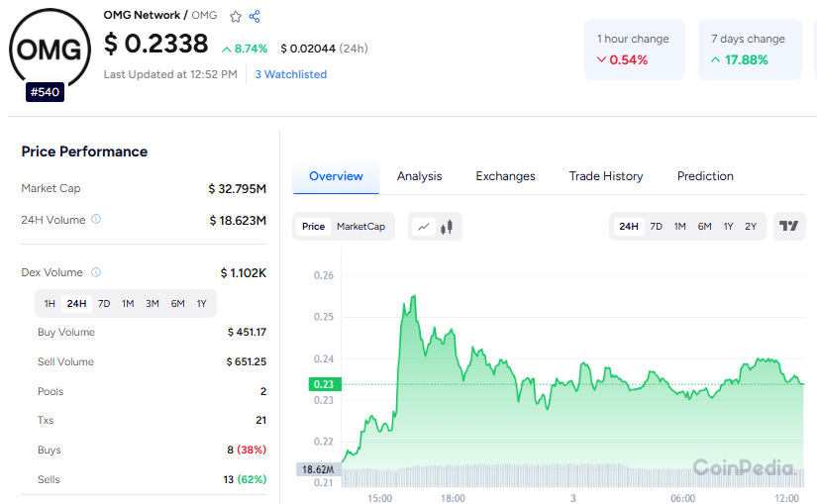Click the Sells 13 (62%) value
The image size is (817, 504).
click(245, 479)
